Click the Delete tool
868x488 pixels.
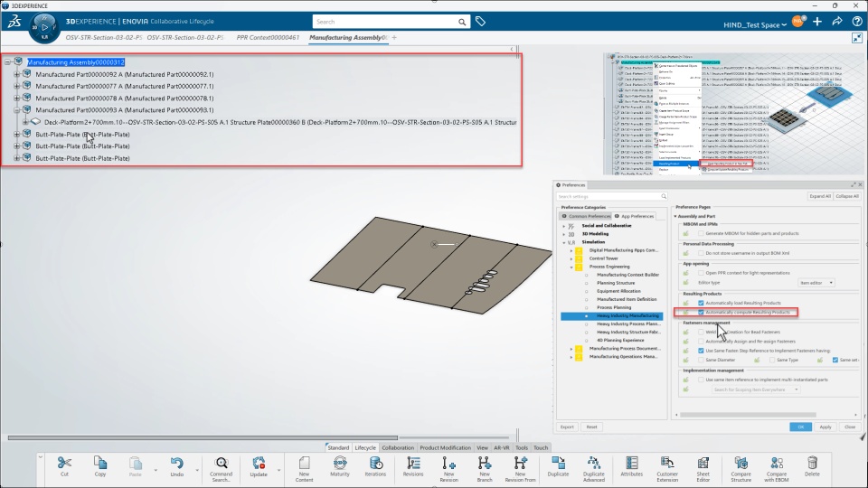(x=812, y=466)
